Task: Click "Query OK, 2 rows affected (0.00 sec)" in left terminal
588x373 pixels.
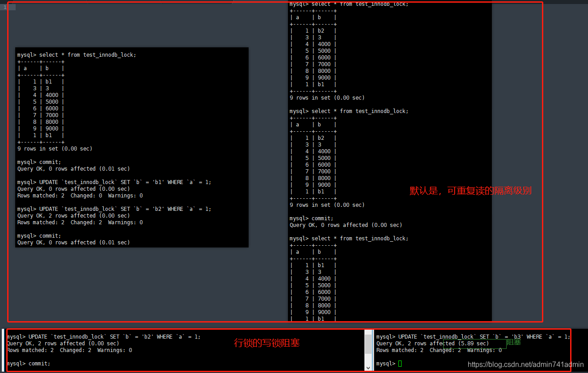Action: coord(74,216)
